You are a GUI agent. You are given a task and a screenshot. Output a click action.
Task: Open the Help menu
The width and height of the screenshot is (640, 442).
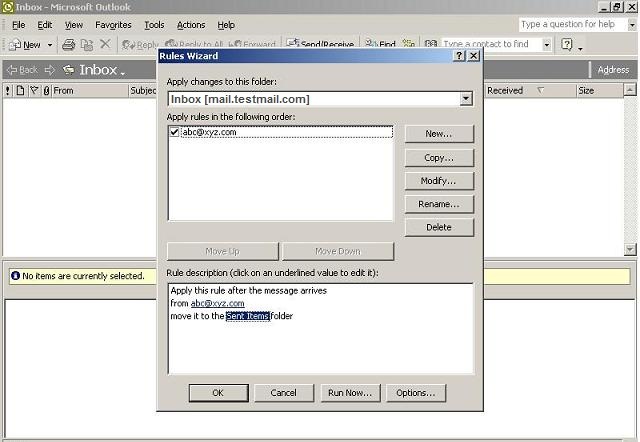[x=226, y=25]
